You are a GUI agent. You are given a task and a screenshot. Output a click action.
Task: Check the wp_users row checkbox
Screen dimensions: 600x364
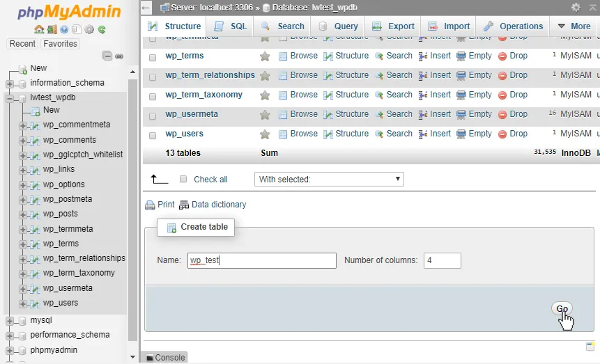click(x=153, y=135)
